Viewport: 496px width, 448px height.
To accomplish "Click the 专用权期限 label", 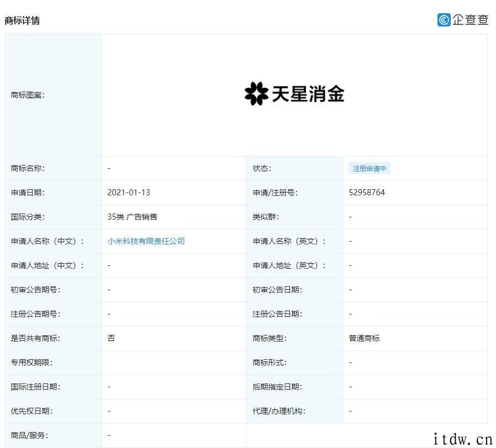I will tap(31, 362).
